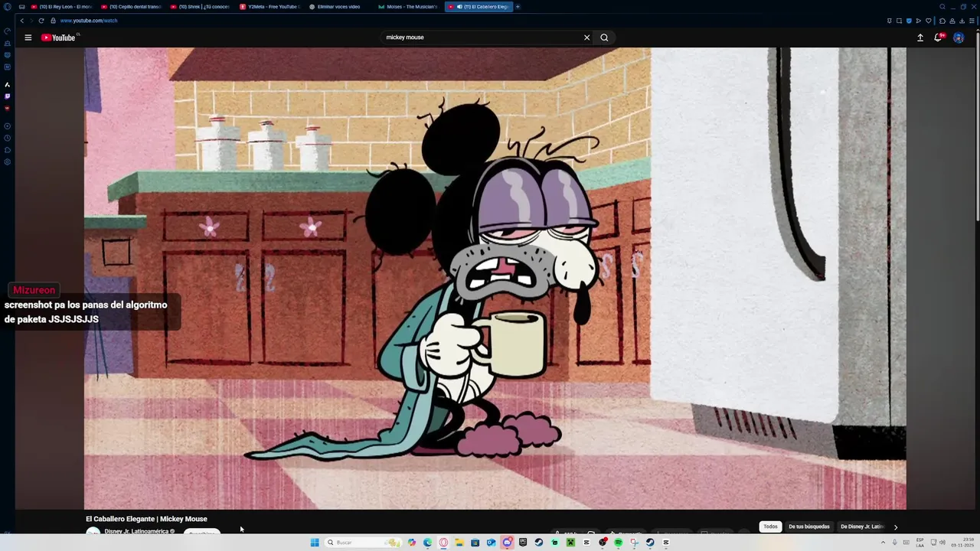Open the browser easy setup icon
The height and width of the screenshot is (551, 980).
point(972,21)
